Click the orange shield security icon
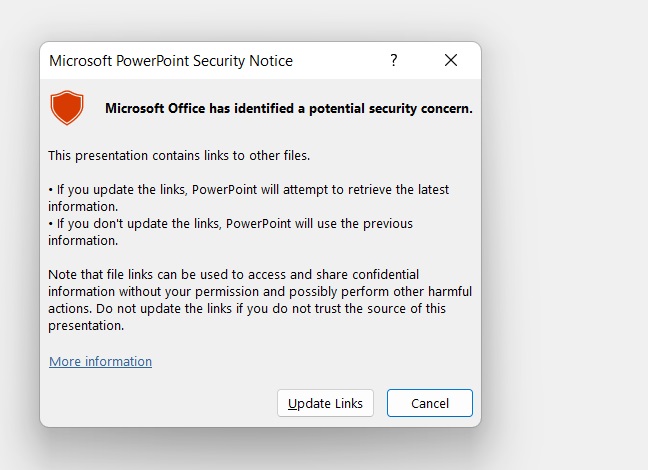This screenshot has width=648, height=470. click(x=67, y=108)
